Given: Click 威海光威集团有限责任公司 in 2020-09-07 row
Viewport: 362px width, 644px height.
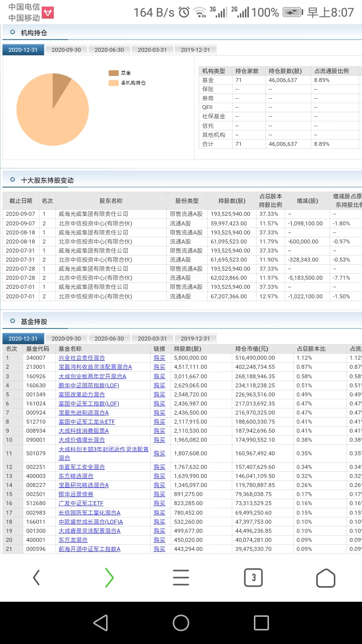Looking at the screenshot, I should tap(94, 214).
